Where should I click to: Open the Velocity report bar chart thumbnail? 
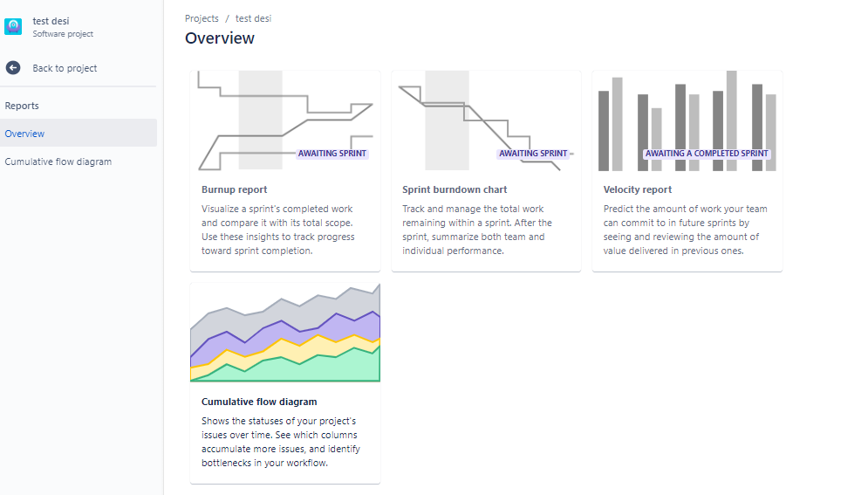click(x=687, y=120)
